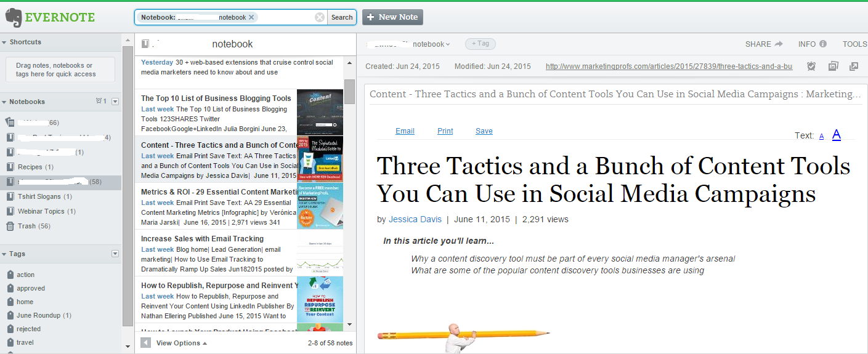Collapse the Notebooks section
The width and height of the screenshot is (868, 354).
click(4, 102)
